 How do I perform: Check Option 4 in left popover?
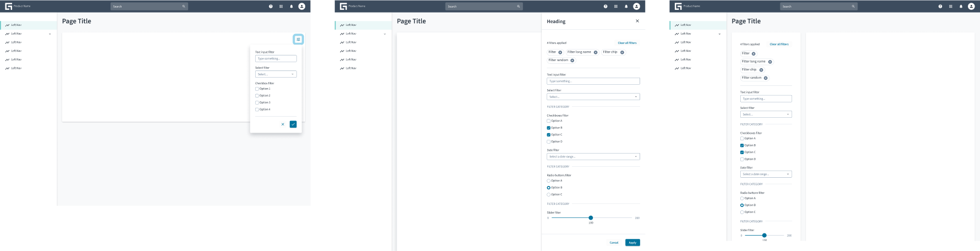click(257, 110)
